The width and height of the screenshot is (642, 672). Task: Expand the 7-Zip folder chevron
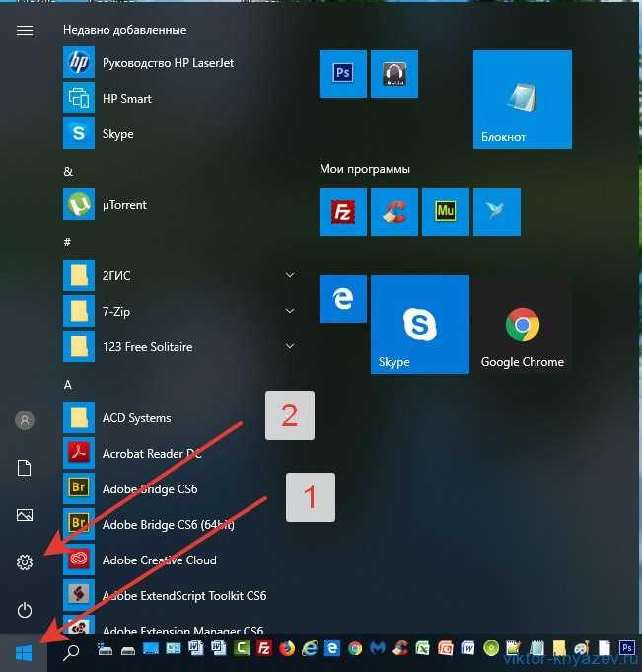click(x=290, y=311)
